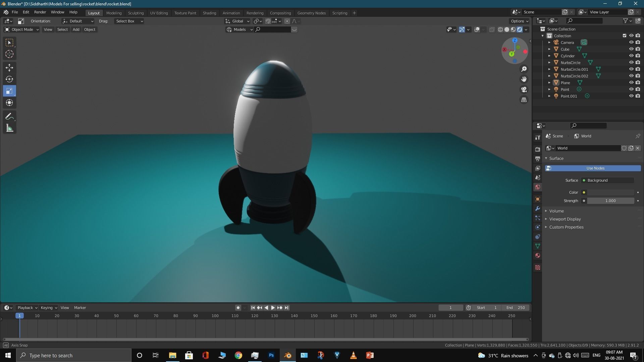644x362 pixels.
Task: Select the Rotate tool
Action: pyautogui.click(x=9, y=79)
